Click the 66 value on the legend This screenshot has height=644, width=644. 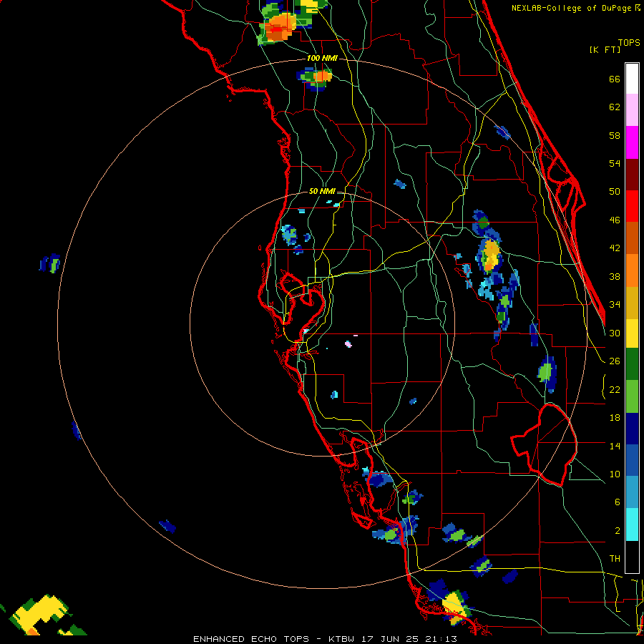tap(615, 79)
